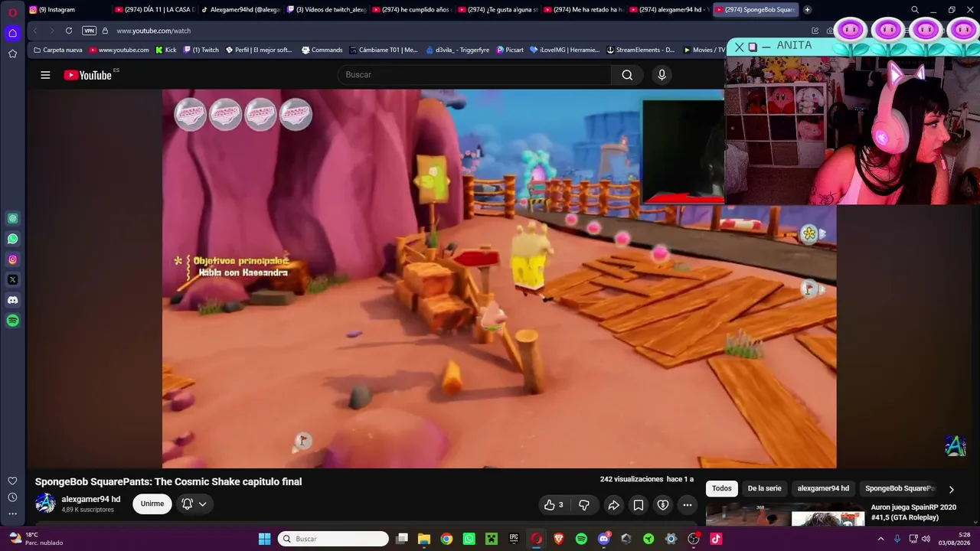
Task: Open the Opera main menu logo
Action: click(x=12, y=11)
